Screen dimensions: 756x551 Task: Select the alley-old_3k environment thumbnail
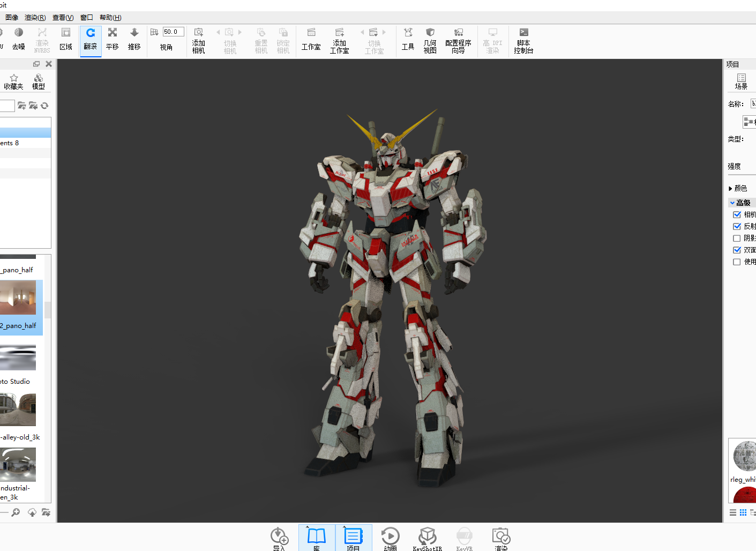18,409
